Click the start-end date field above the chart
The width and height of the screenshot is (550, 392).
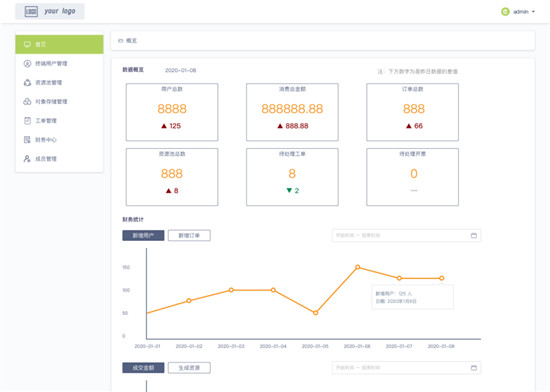(x=406, y=235)
